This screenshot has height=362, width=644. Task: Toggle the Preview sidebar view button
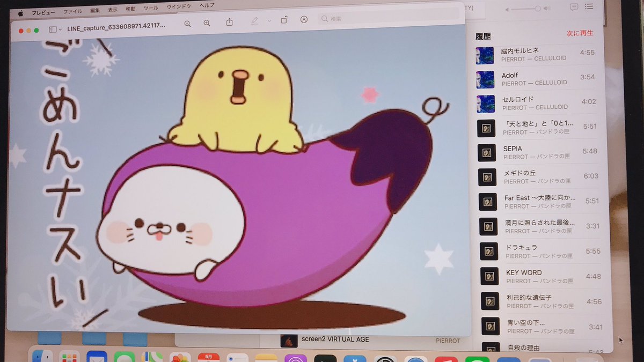53,29
